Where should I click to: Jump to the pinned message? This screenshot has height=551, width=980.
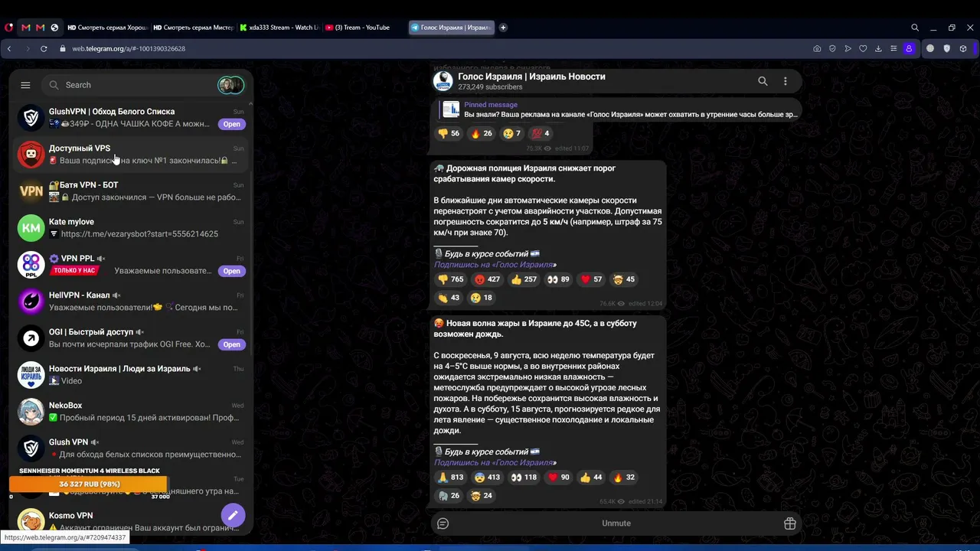coord(618,109)
